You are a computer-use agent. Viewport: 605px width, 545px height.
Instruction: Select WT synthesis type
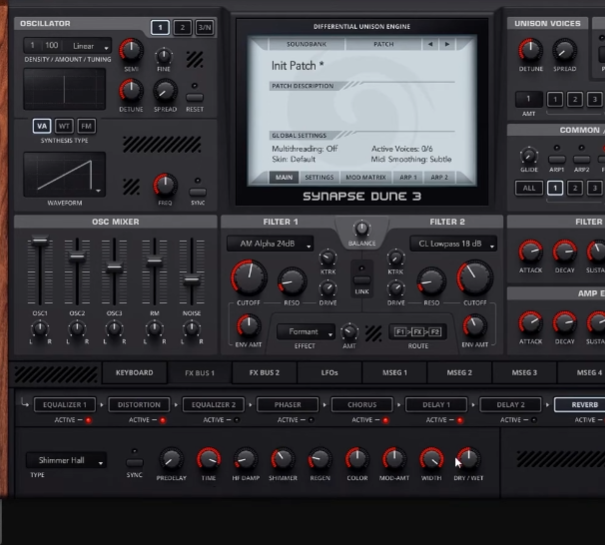point(64,126)
